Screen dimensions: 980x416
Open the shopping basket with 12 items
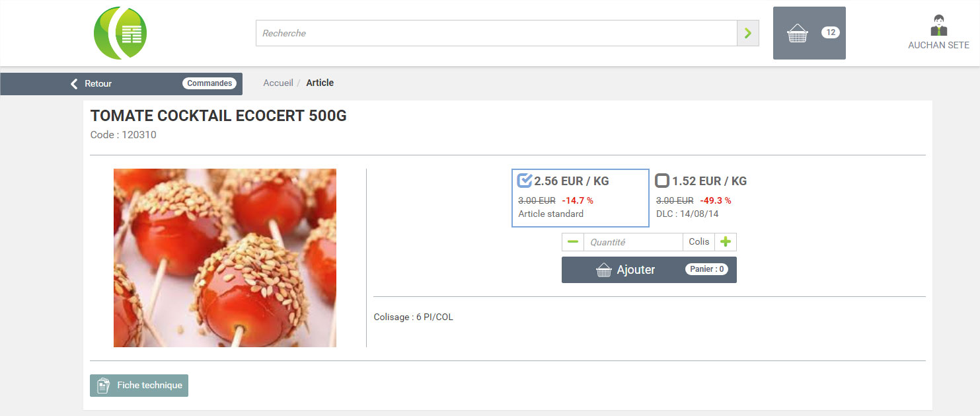click(810, 33)
